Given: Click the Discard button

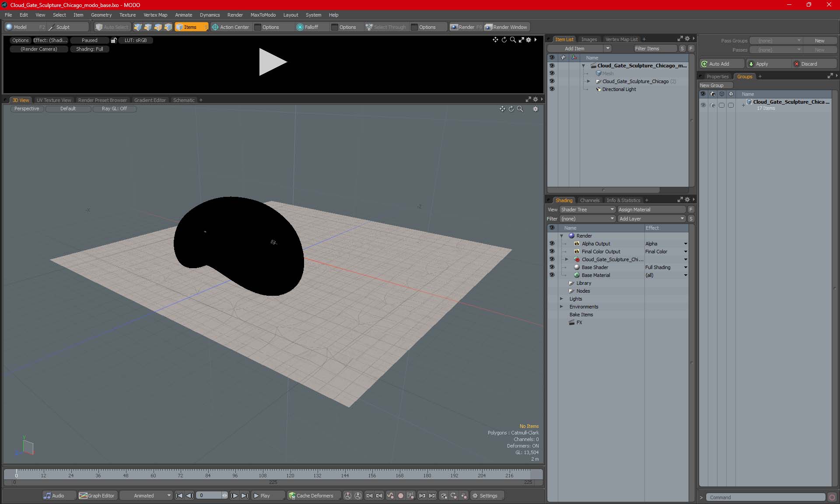Looking at the screenshot, I should pyautogui.click(x=814, y=64).
